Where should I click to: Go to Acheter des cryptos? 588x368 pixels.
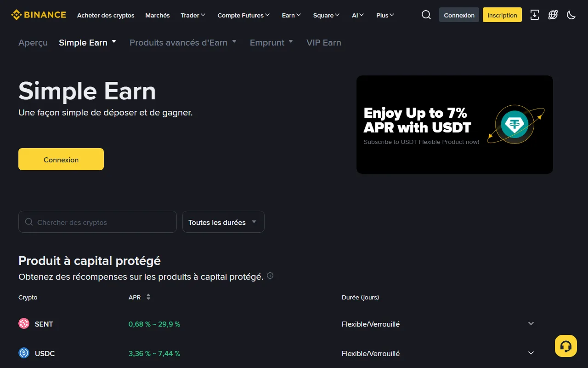[x=106, y=15]
